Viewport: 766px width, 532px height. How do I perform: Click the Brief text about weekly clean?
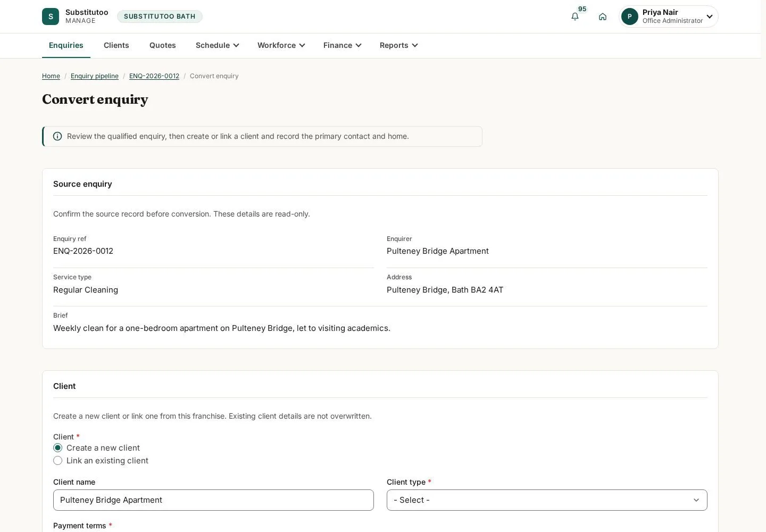tap(222, 328)
